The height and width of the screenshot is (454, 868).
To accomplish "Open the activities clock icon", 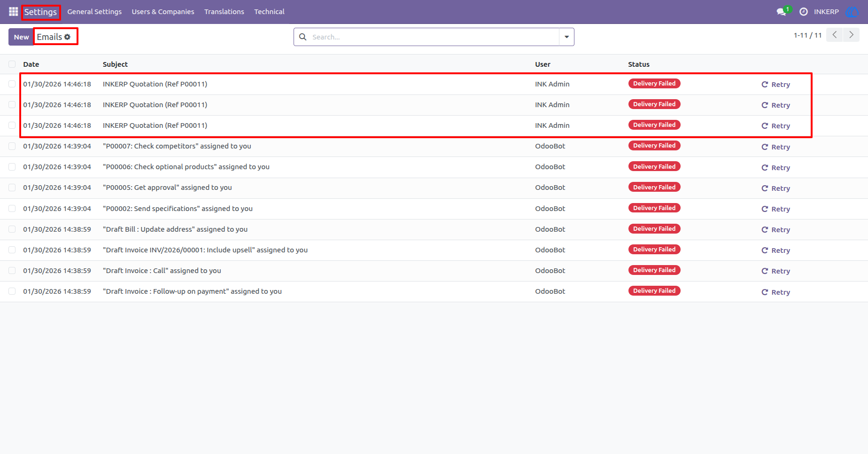I will (804, 12).
